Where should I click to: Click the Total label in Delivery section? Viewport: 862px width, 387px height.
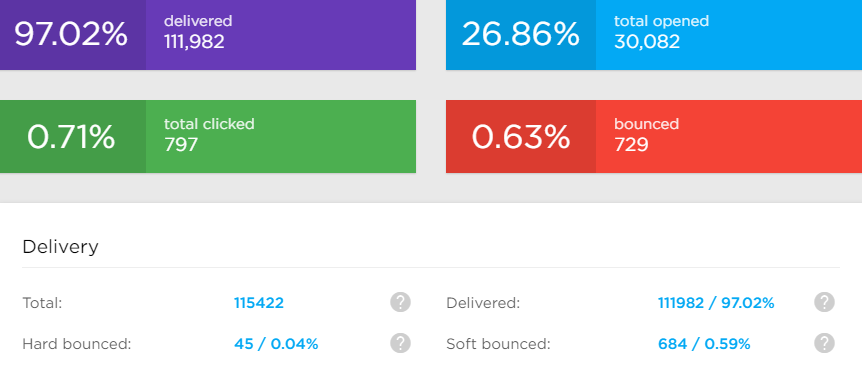(42, 303)
